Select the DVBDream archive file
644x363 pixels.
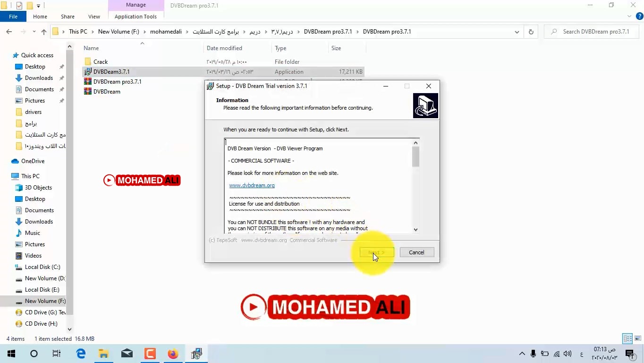click(x=107, y=92)
